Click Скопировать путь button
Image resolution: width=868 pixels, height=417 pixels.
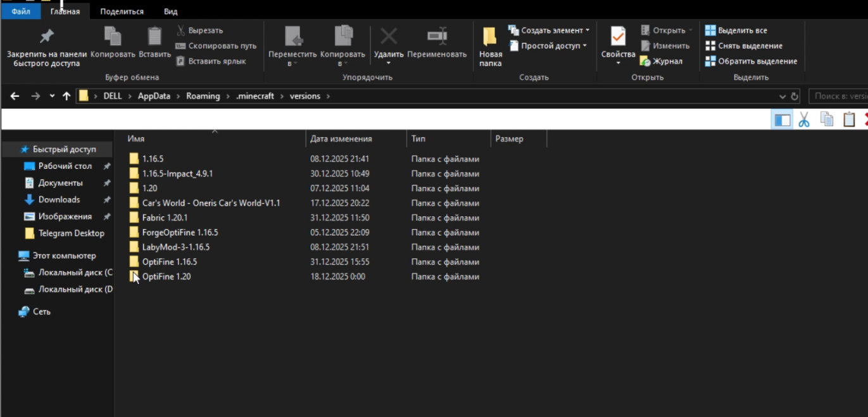[x=222, y=46]
